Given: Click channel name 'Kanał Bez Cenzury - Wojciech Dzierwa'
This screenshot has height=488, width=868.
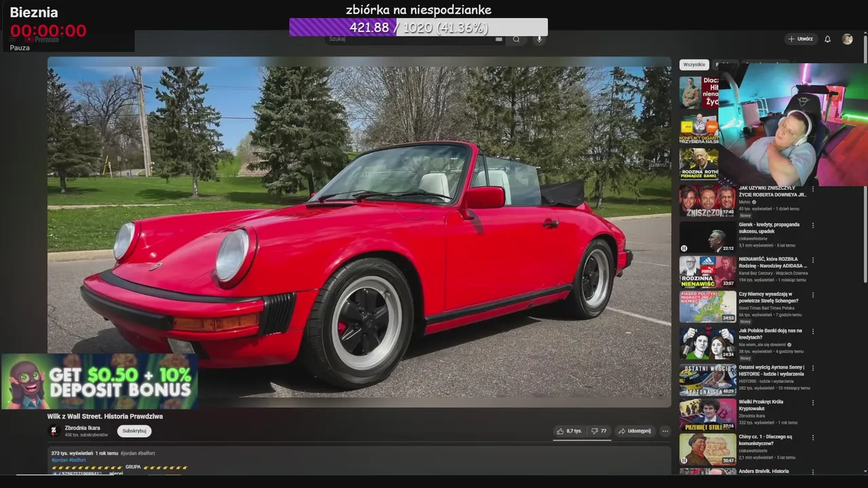Looking at the screenshot, I should click(773, 273).
